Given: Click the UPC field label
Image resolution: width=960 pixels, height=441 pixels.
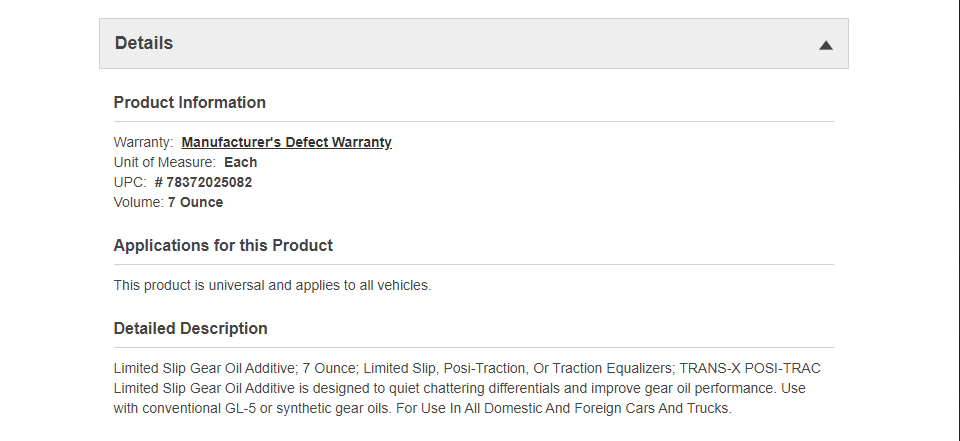Looking at the screenshot, I should pos(130,182).
